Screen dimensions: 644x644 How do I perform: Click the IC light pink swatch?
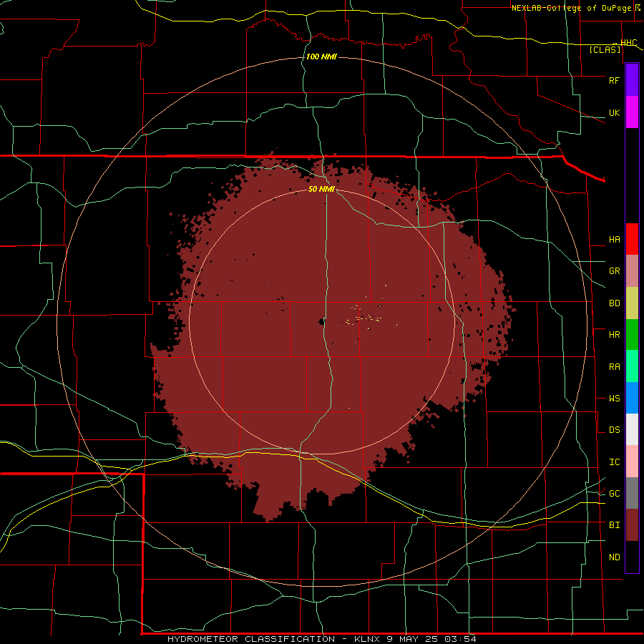(632, 462)
